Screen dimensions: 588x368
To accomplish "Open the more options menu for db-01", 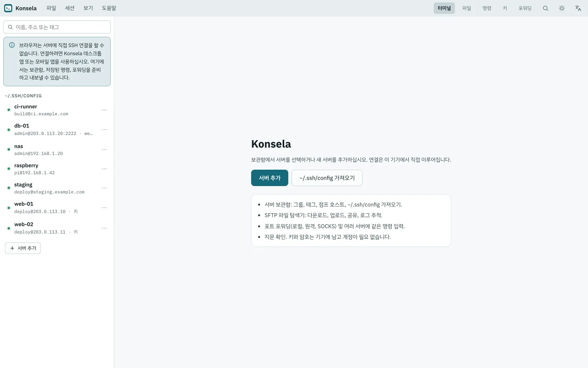I will pyautogui.click(x=104, y=130).
